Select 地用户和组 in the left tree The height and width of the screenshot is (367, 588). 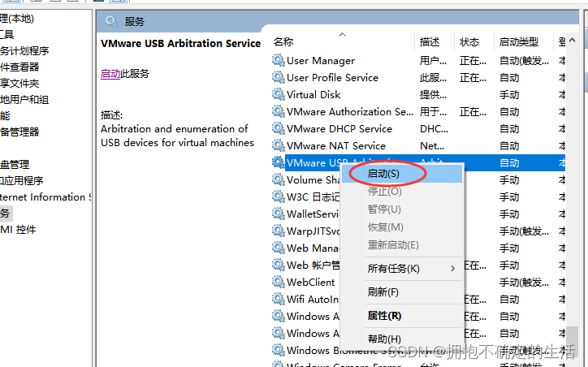click(x=24, y=100)
